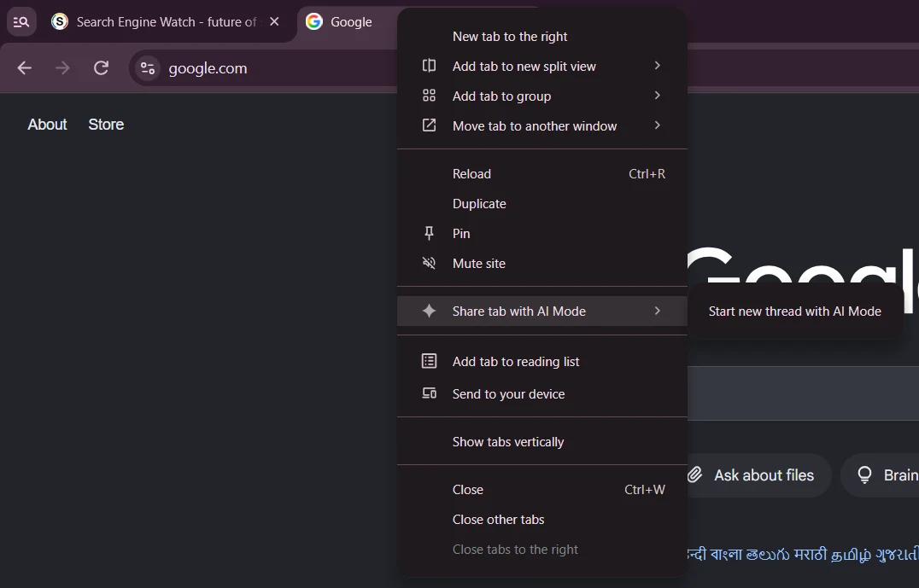The image size is (919, 588).
Task: Click the tab group grid icon
Action: coord(429,96)
